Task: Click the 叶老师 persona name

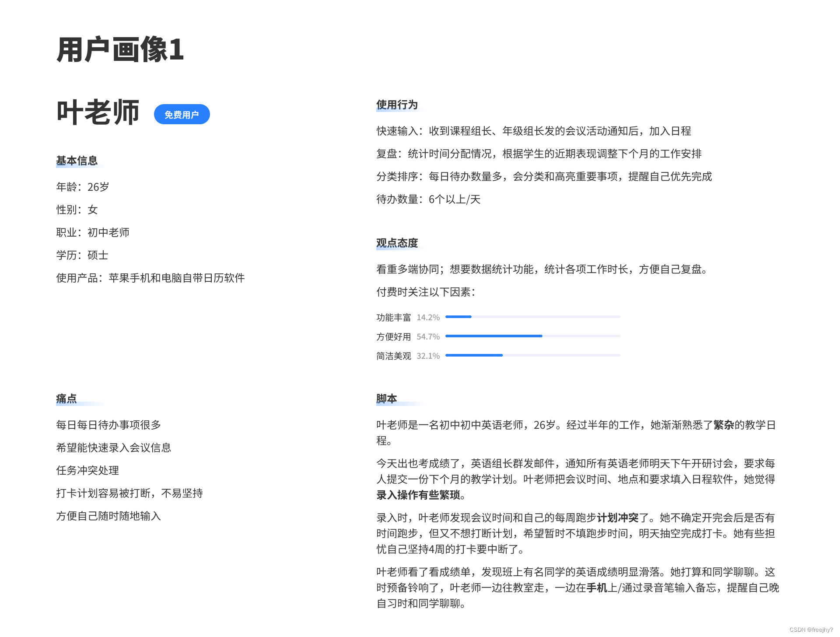Action: pyautogui.click(x=98, y=112)
